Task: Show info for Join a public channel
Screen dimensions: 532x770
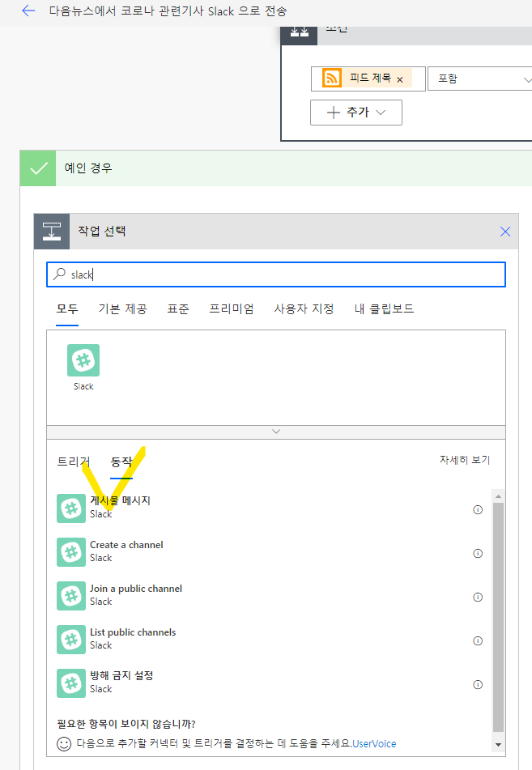Action: 478,598
